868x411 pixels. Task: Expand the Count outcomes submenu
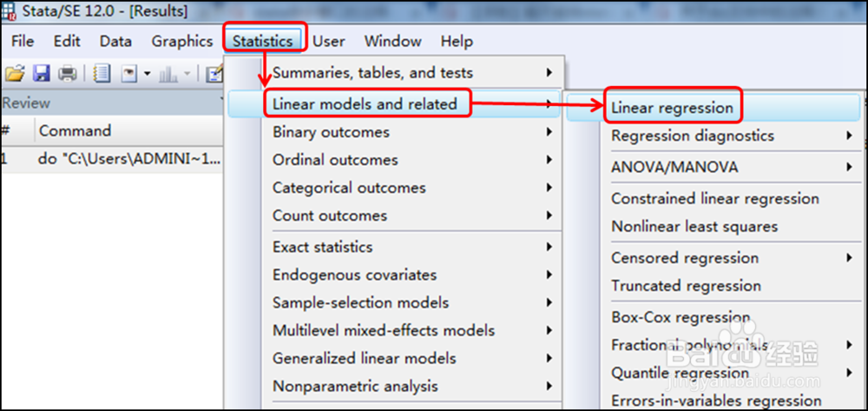[x=395, y=215]
